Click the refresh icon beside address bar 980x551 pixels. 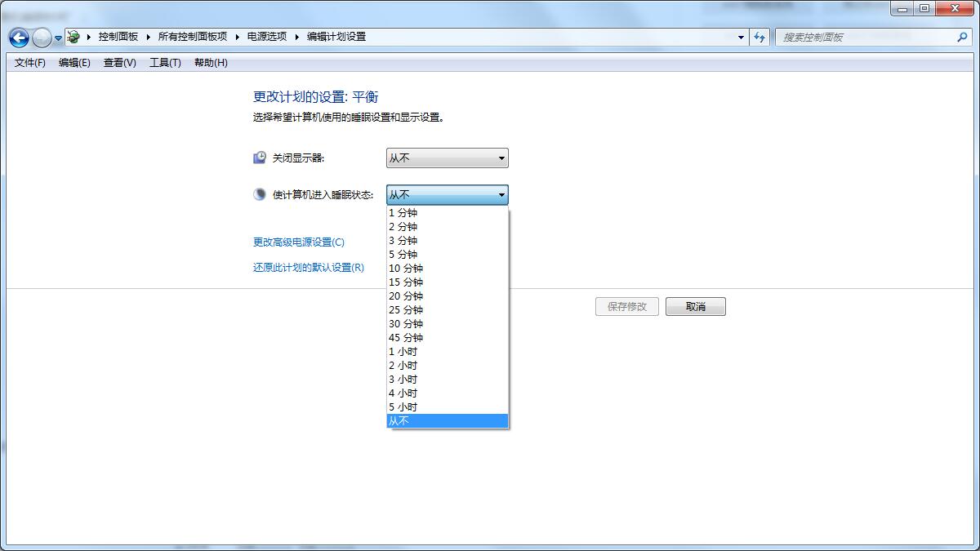(x=759, y=38)
